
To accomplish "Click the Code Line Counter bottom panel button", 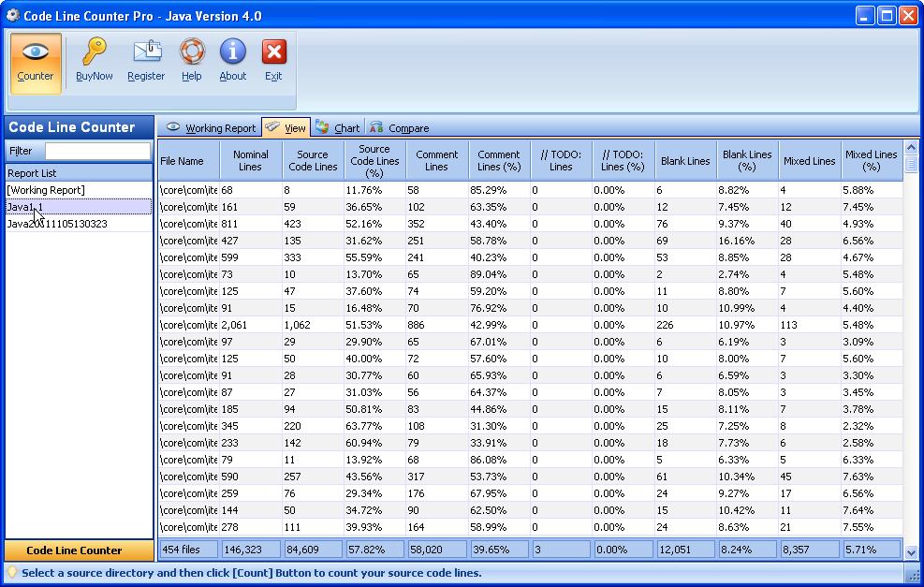I will 79,550.
